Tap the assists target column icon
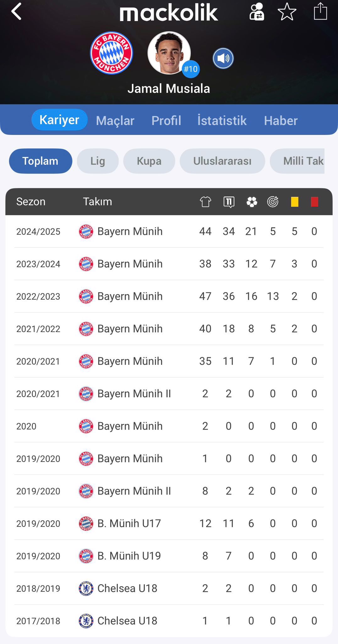 (273, 202)
